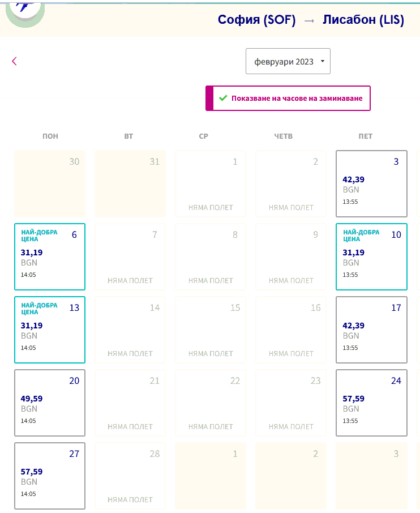Click the София (SOF) → Лисабон (LIS) route title
420x513 pixels.
click(311, 20)
